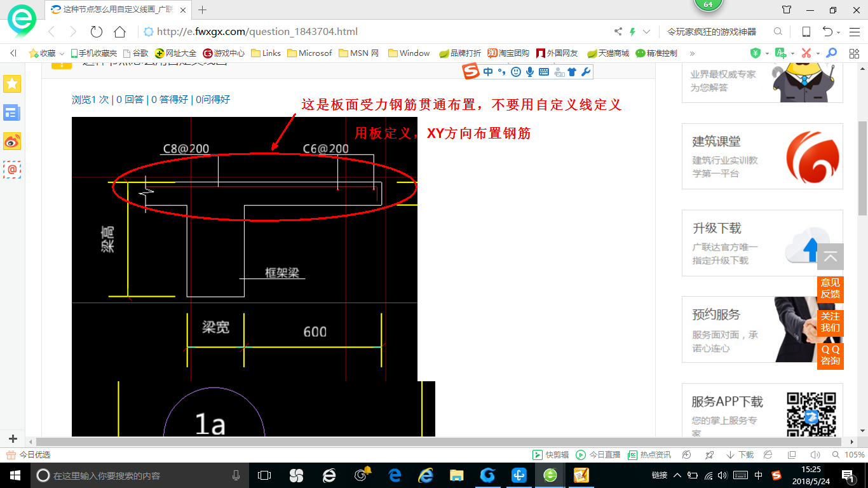Open the MSN 网 bookmark folder
This screenshot has height=488, width=868.
point(359,53)
